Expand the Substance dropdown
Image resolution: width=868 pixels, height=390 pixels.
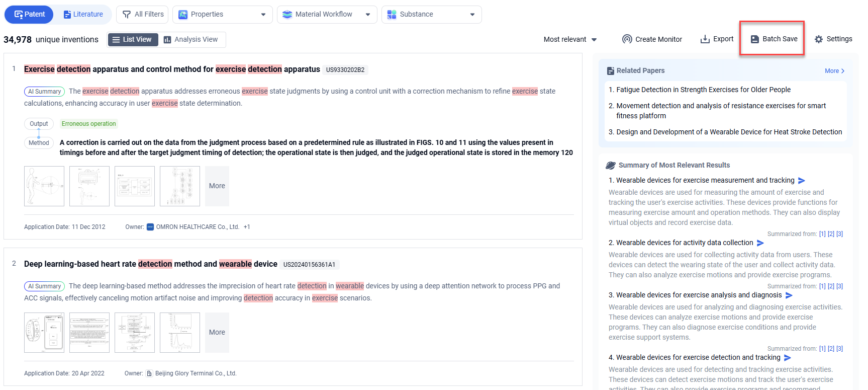pos(431,15)
